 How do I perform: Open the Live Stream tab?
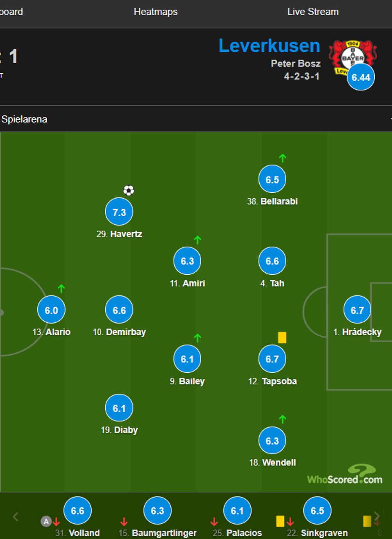[x=313, y=12]
